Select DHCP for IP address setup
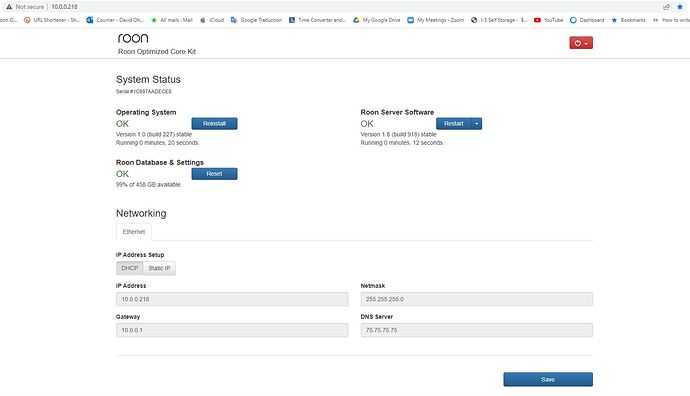The image size is (690, 396). point(130,268)
